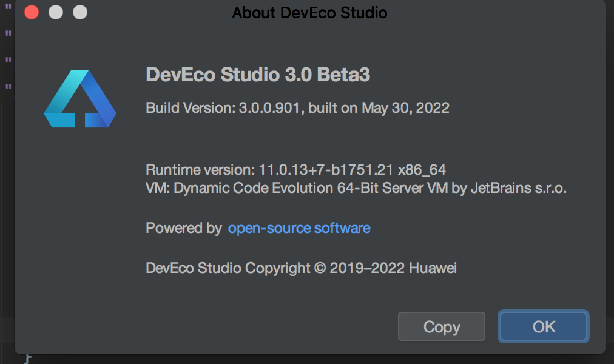Click the OK button
Screen dimensions: 614x364
click(x=543, y=326)
